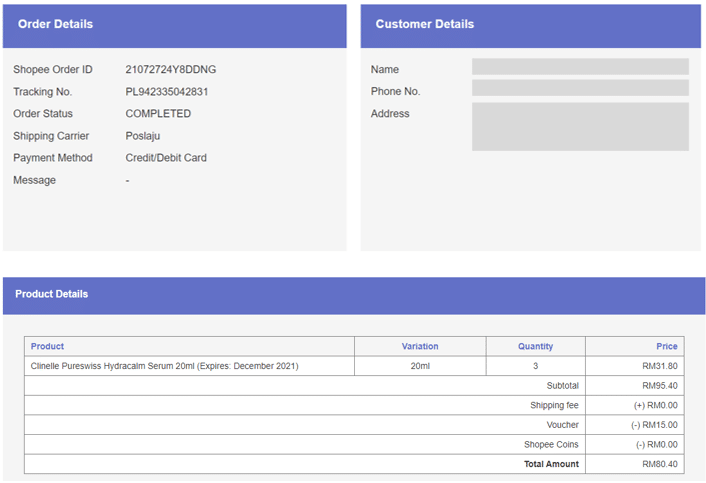Image resolution: width=706 pixels, height=483 pixels.
Task: Click the Voucher discount RM15.00 value
Action: [656, 425]
